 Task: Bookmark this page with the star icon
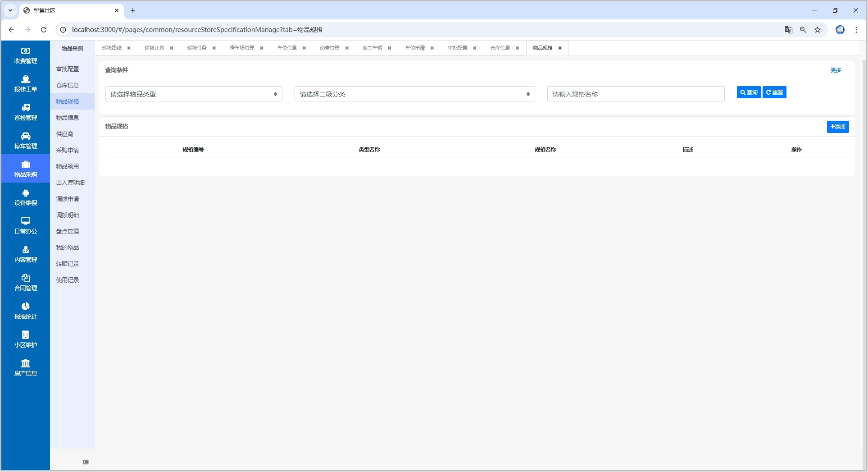818,30
